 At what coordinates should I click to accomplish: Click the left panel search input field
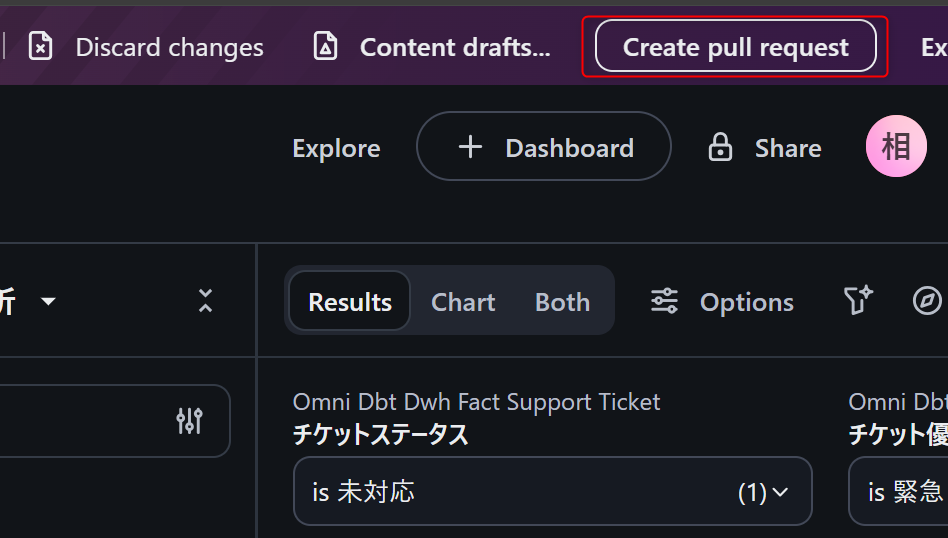point(80,421)
